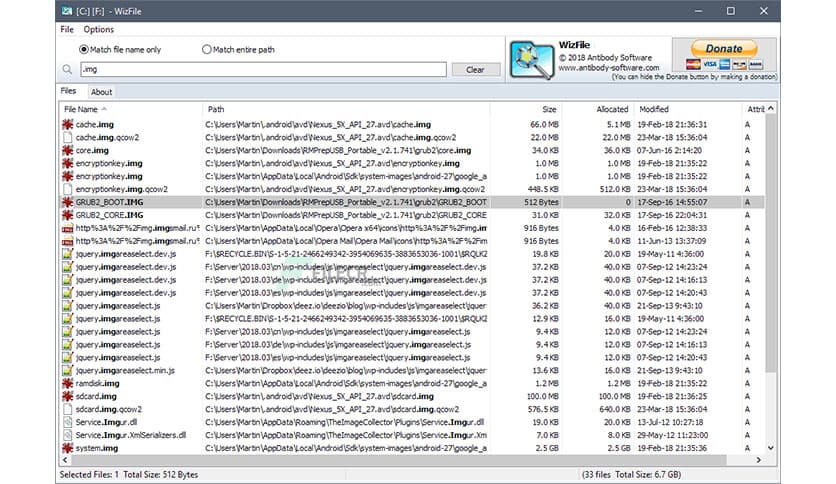Select the core.img file name
836x484 pixels.
92,150
